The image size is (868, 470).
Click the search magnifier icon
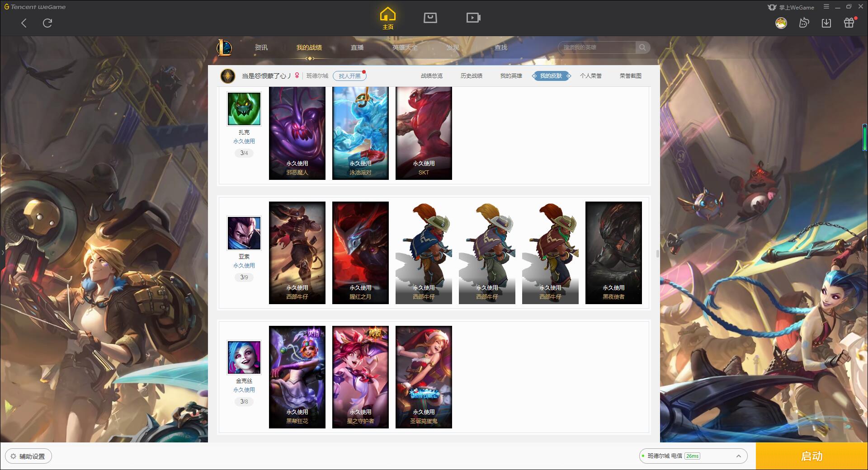coord(642,47)
